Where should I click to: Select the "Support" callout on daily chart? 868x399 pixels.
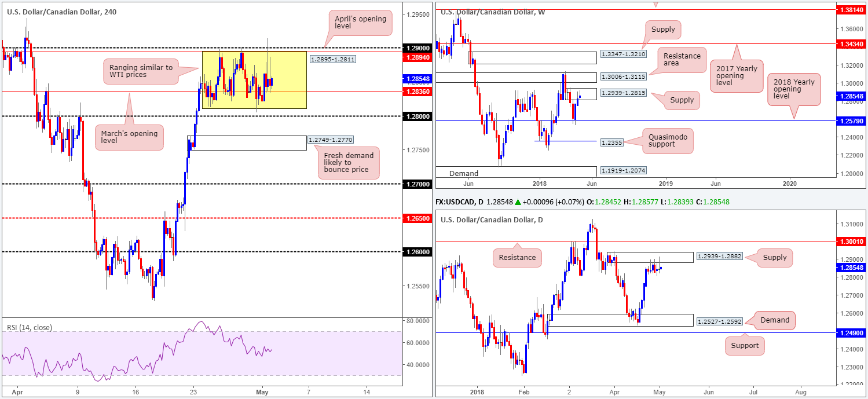click(745, 346)
